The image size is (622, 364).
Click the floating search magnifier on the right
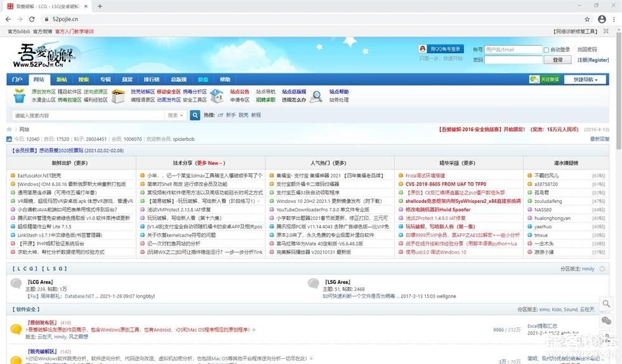tap(606, 304)
